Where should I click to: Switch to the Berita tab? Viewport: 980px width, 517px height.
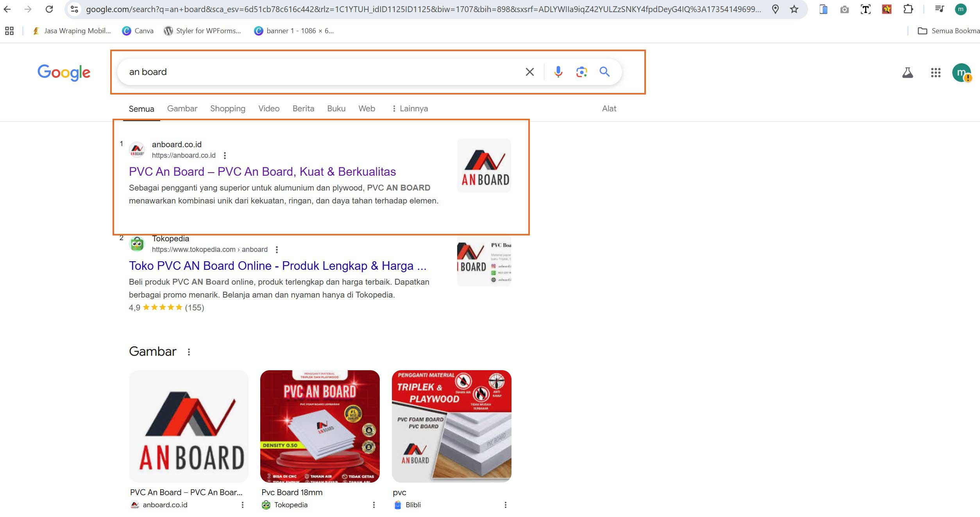pos(303,109)
